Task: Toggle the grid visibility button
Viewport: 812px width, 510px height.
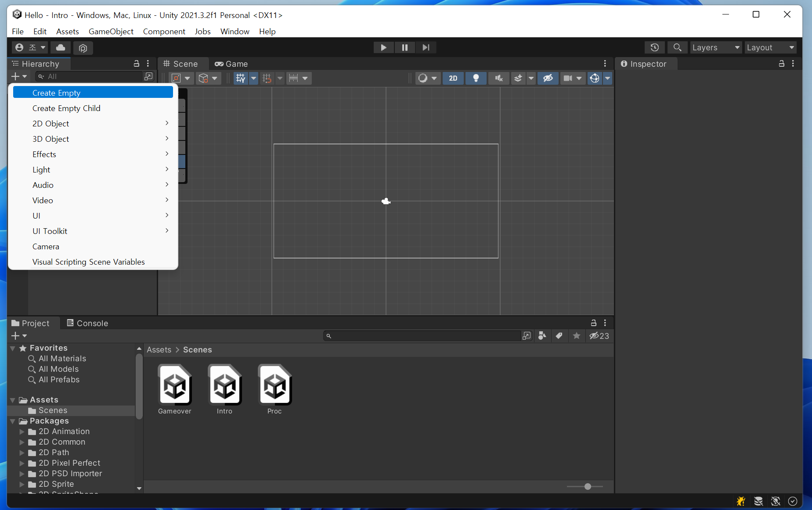Action: tap(241, 78)
